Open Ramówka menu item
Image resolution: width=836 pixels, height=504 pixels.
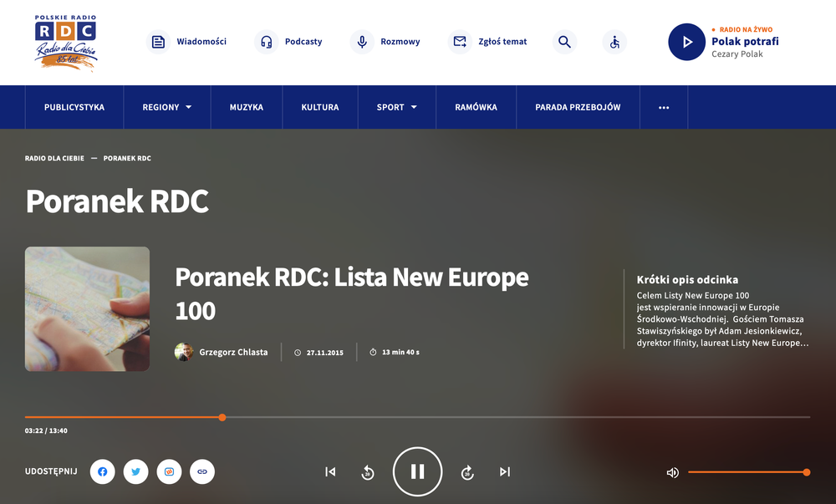point(476,107)
